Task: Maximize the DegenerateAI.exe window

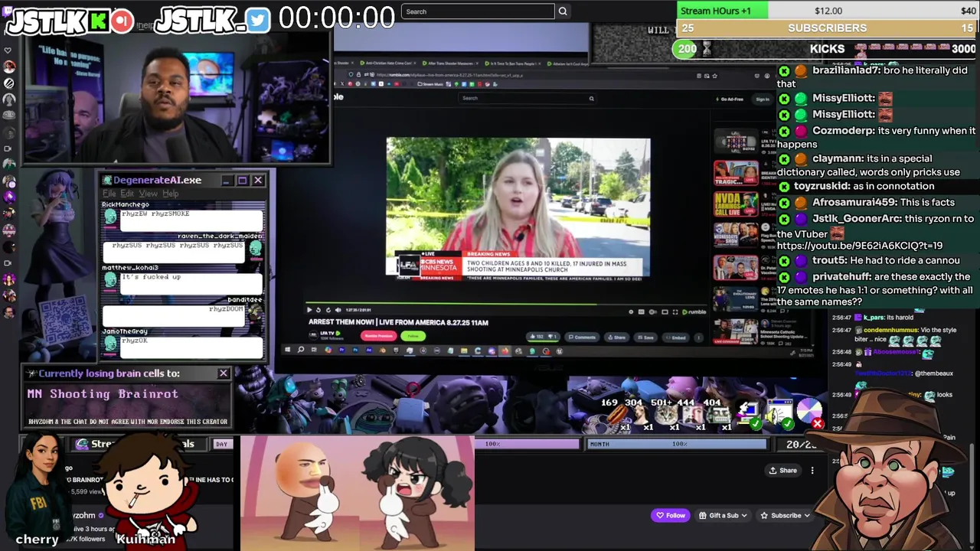Action: (242, 180)
